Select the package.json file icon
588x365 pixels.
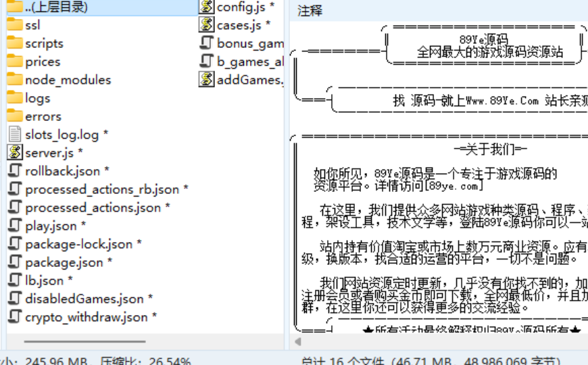click(x=14, y=262)
